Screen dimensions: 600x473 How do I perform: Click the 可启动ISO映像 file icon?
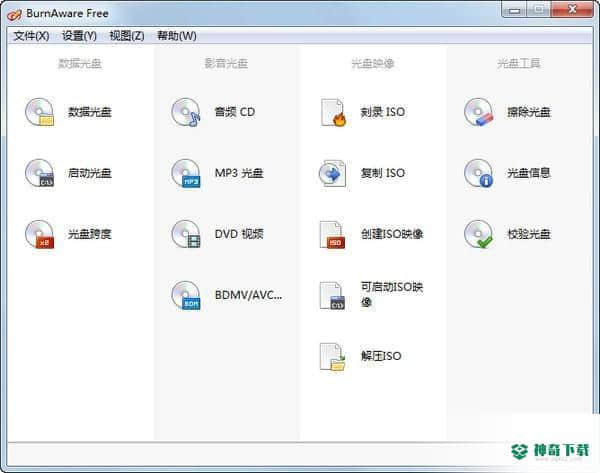(333, 295)
